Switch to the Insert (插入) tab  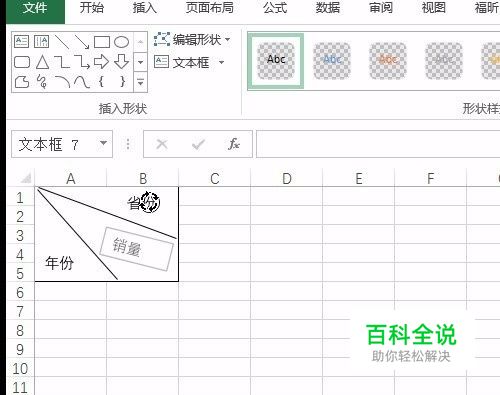pyautogui.click(x=145, y=8)
